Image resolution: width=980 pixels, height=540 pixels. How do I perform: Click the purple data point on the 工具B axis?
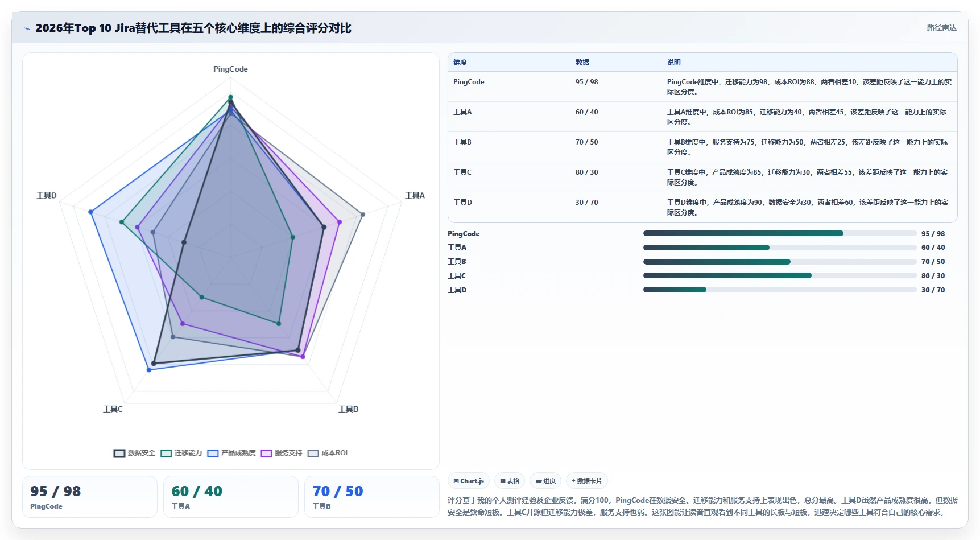(303, 357)
